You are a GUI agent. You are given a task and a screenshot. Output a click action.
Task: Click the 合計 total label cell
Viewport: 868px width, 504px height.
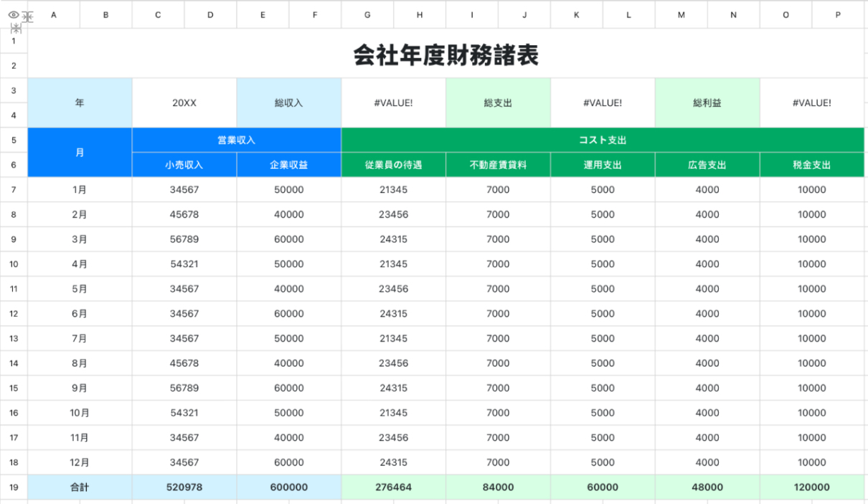80,487
